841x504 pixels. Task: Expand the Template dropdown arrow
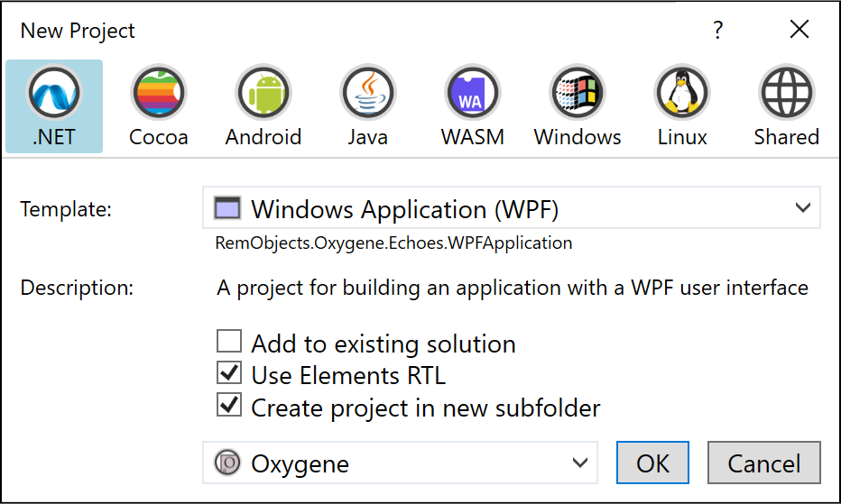(x=802, y=207)
